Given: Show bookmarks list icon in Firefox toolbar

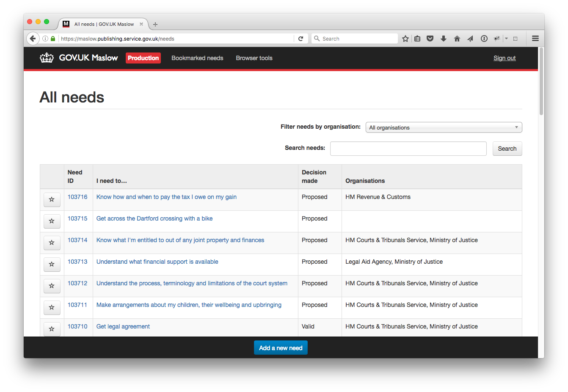Looking at the screenshot, I should click(x=417, y=39).
